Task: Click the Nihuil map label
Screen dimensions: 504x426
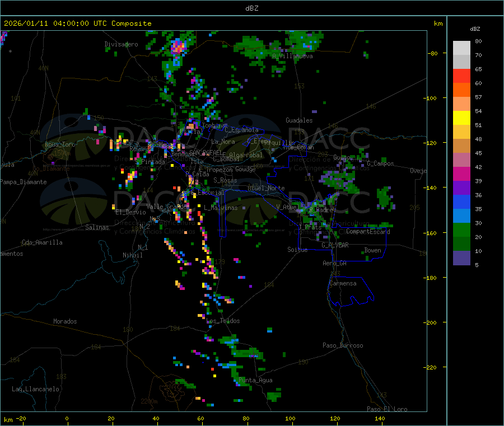Action: [133, 255]
